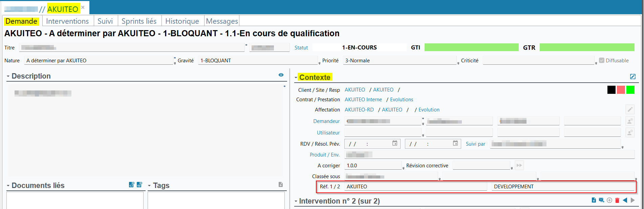
Task: Switch to the Interventions tab
Action: click(x=67, y=21)
